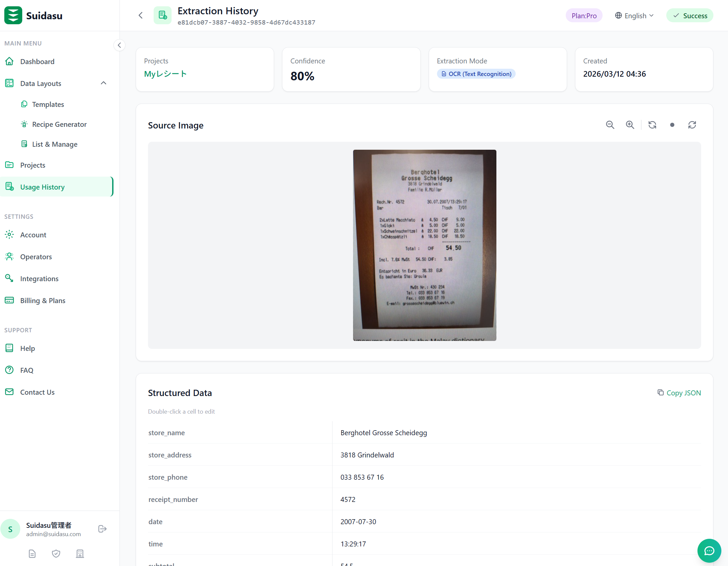Go to Billing & Plans
The width and height of the screenshot is (728, 566).
pyautogui.click(x=43, y=300)
